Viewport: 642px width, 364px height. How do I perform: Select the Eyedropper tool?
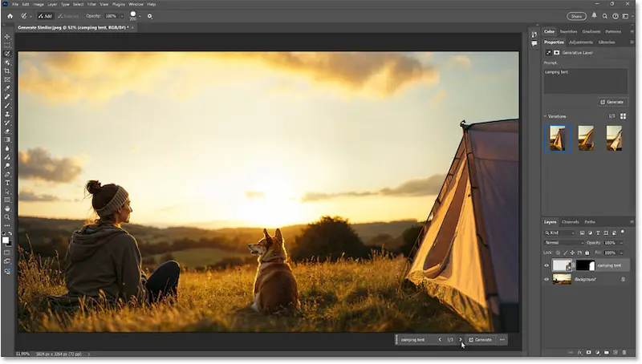pos(7,88)
